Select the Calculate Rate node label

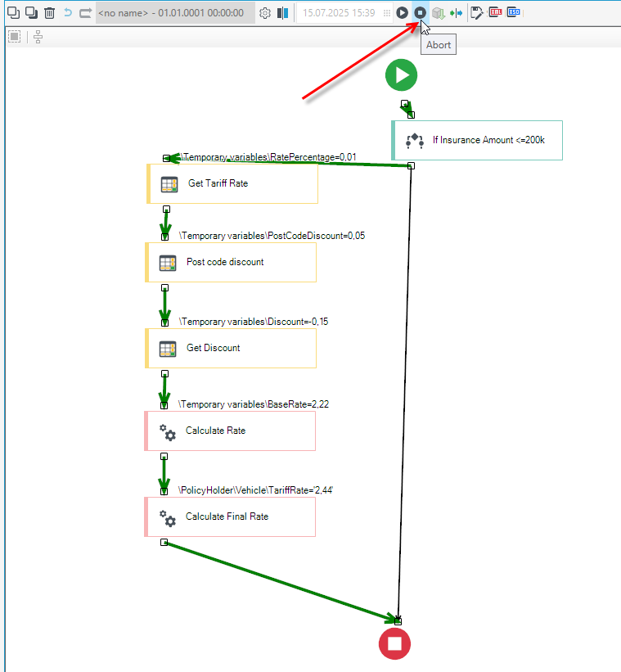coord(215,431)
